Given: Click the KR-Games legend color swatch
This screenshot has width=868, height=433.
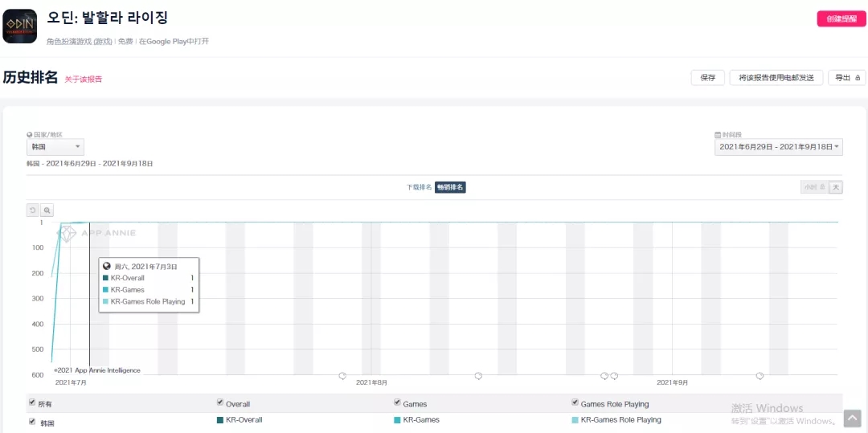Looking at the screenshot, I should [x=397, y=420].
